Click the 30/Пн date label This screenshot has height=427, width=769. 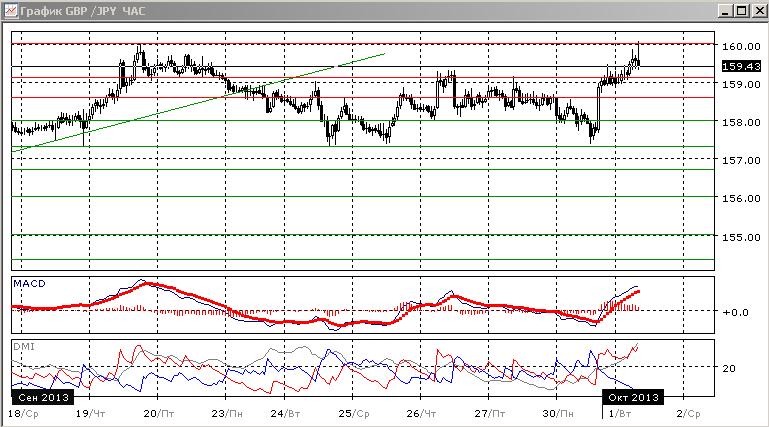click(x=558, y=414)
